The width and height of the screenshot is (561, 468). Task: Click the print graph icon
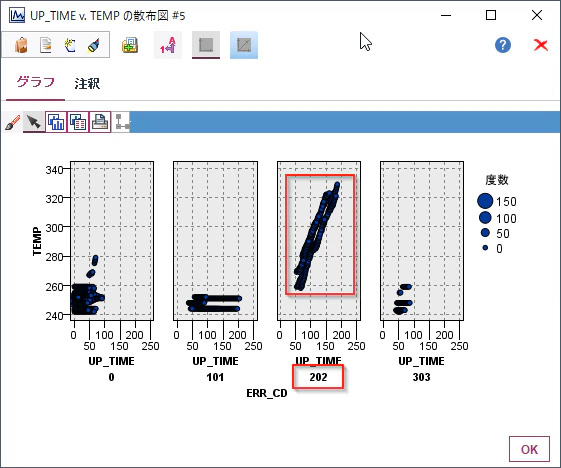[100, 122]
